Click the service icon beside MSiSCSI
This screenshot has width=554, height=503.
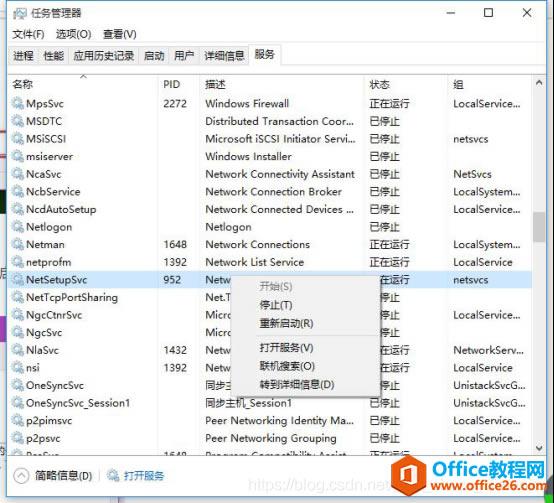pyautogui.click(x=17, y=138)
